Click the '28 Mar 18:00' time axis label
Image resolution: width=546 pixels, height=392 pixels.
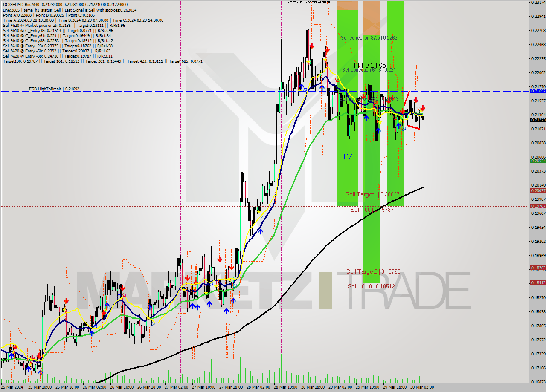[313, 387]
